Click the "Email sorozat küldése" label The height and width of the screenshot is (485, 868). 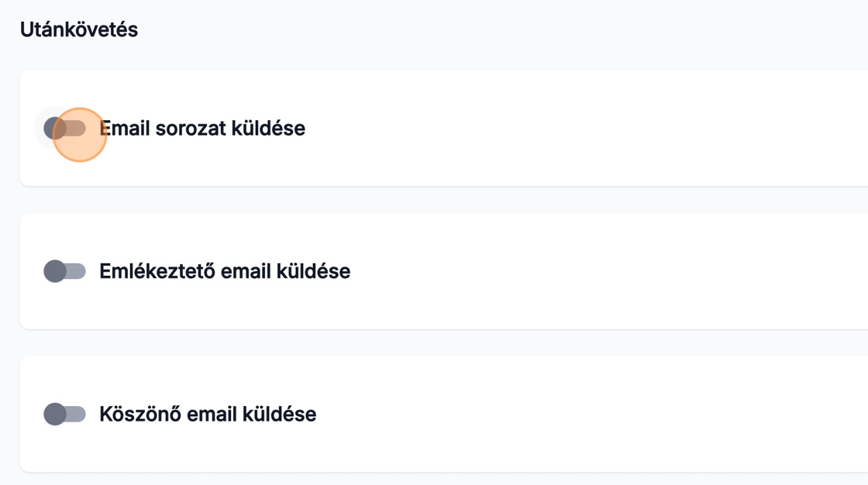coord(203,129)
